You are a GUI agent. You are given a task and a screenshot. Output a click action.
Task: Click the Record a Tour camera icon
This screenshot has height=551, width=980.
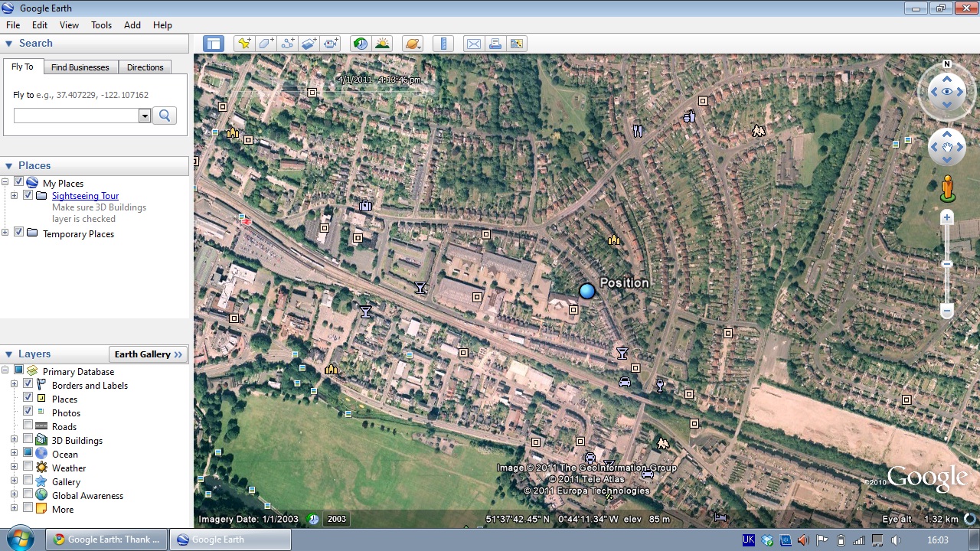point(331,44)
